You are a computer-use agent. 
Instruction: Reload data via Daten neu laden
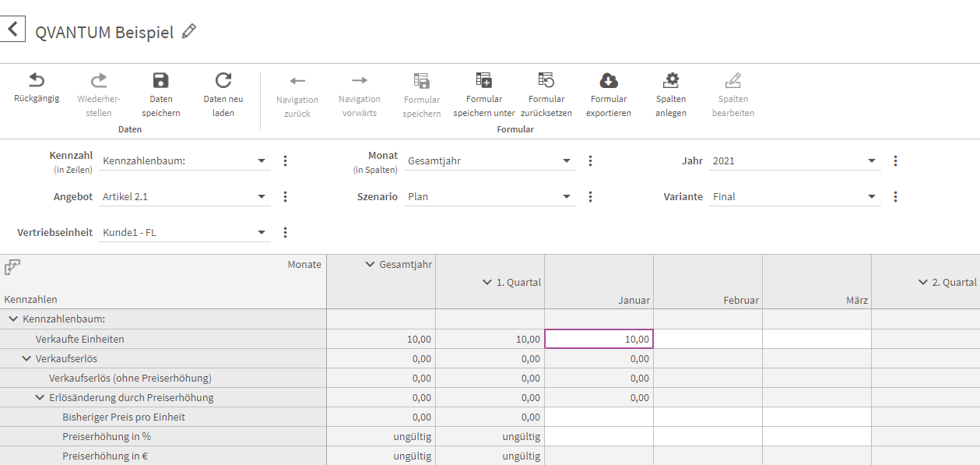223,80
